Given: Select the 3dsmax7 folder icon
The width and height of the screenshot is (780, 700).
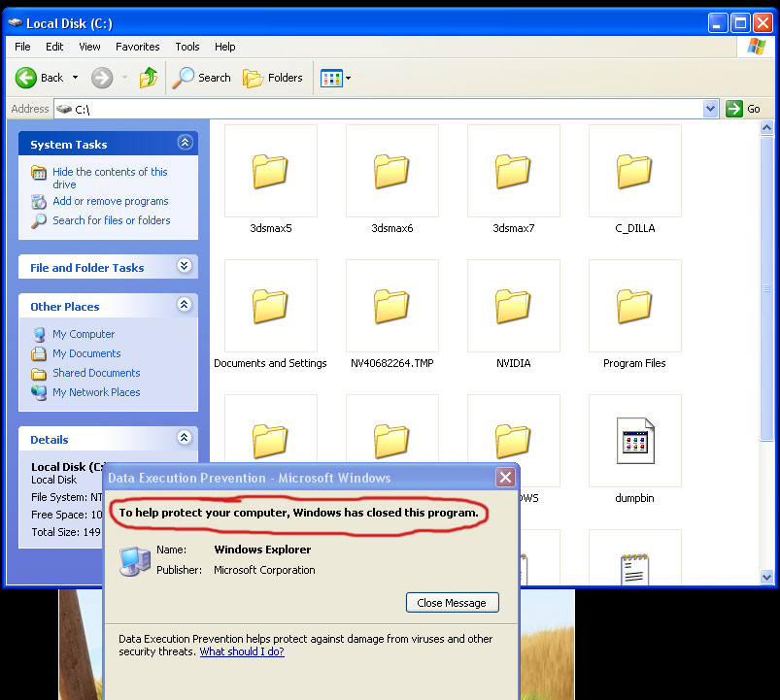Looking at the screenshot, I should pyautogui.click(x=513, y=171).
